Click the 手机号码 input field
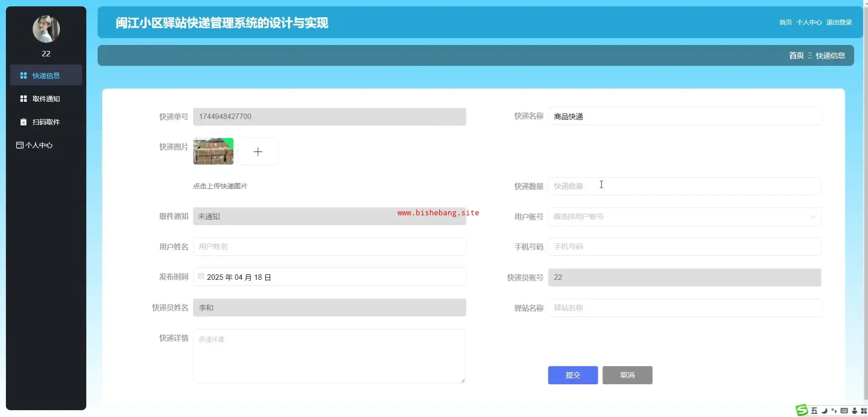Viewport: 868px width, 417px height. pyautogui.click(x=685, y=247)
